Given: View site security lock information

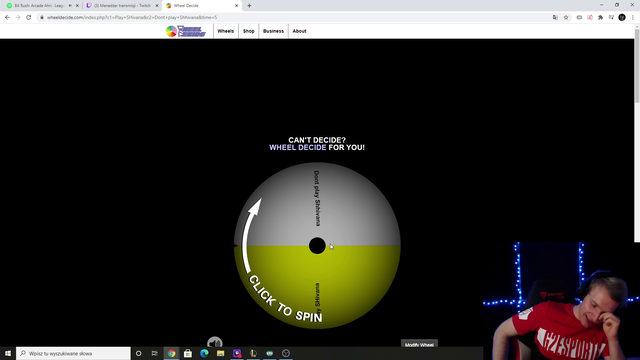Looking at the screenshot, I should (42, 18).
